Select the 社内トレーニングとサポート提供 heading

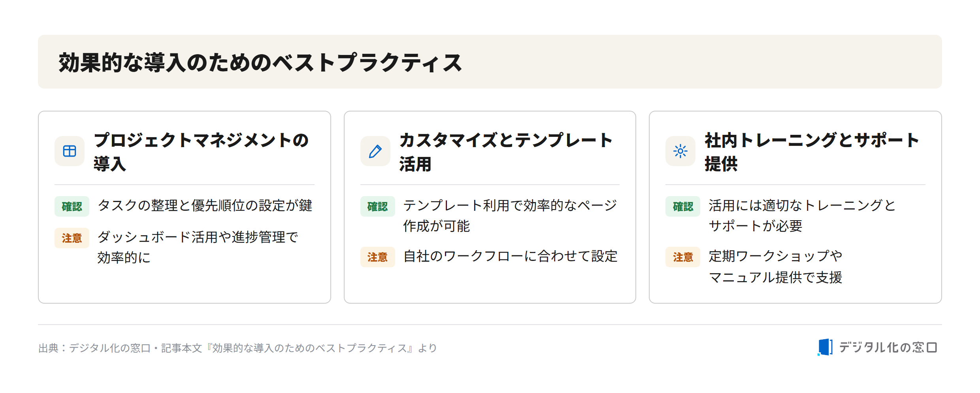click(x=812, y=152)
